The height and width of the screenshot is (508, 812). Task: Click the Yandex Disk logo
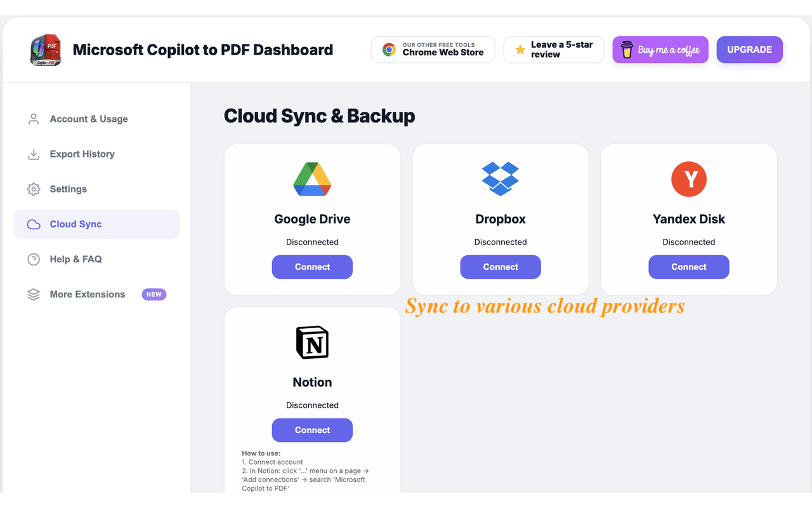click(x=689, y=179)
